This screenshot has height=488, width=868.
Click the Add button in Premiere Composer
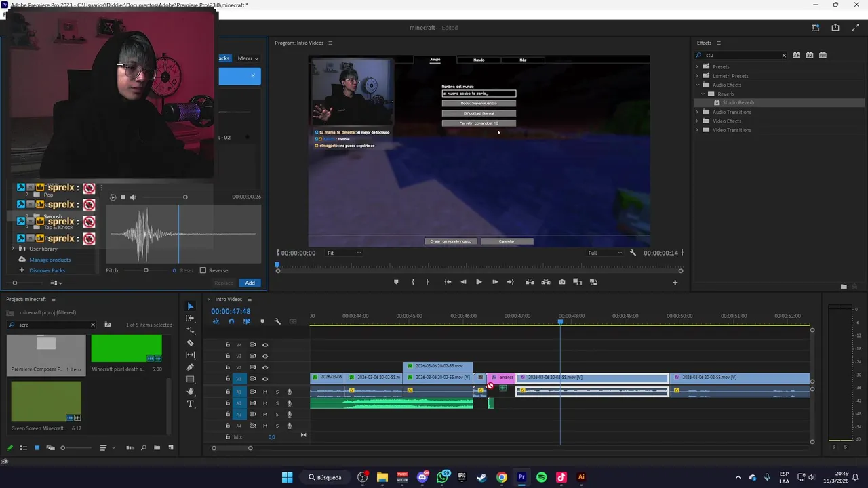click(x=250, y=283)
